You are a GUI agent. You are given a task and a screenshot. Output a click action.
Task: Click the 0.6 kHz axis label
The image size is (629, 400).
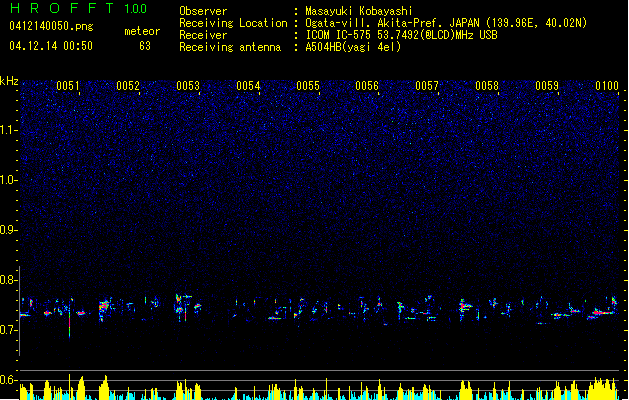pos(9,380)
